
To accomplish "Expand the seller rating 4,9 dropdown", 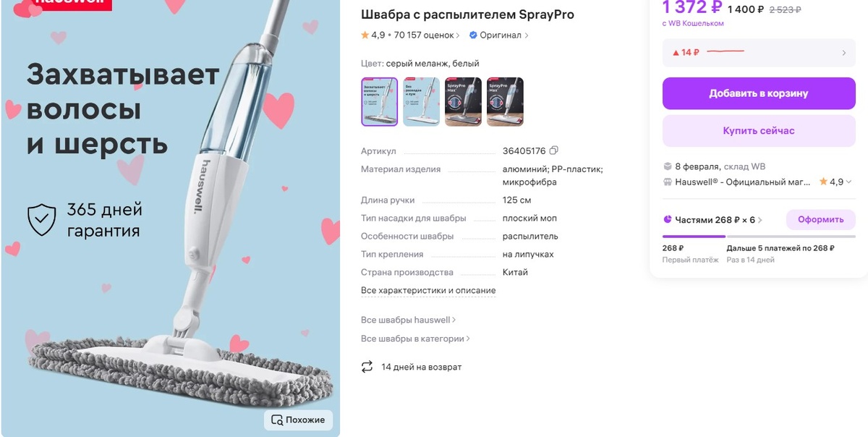I will coord(848,182).
